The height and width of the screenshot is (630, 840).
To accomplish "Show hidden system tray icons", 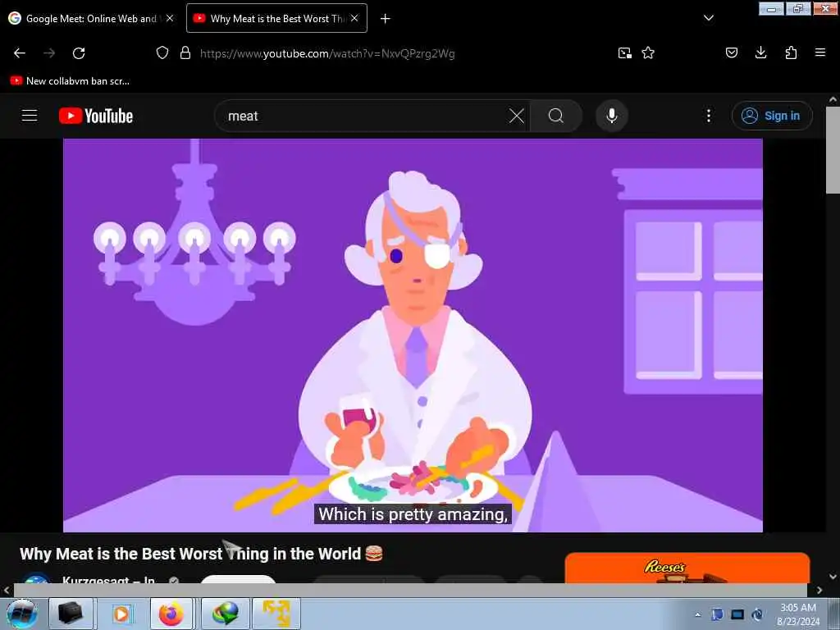I will (697, 615).
